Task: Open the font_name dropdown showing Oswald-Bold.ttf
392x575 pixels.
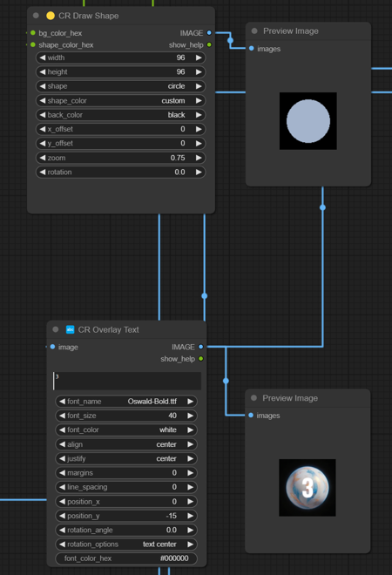Action: [x=126, y=401]
